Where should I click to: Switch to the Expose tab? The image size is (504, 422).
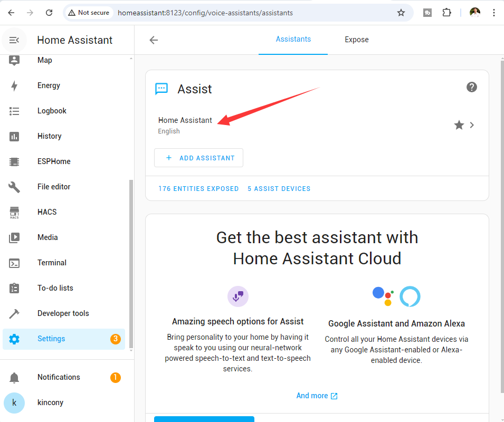coord(357,40)
